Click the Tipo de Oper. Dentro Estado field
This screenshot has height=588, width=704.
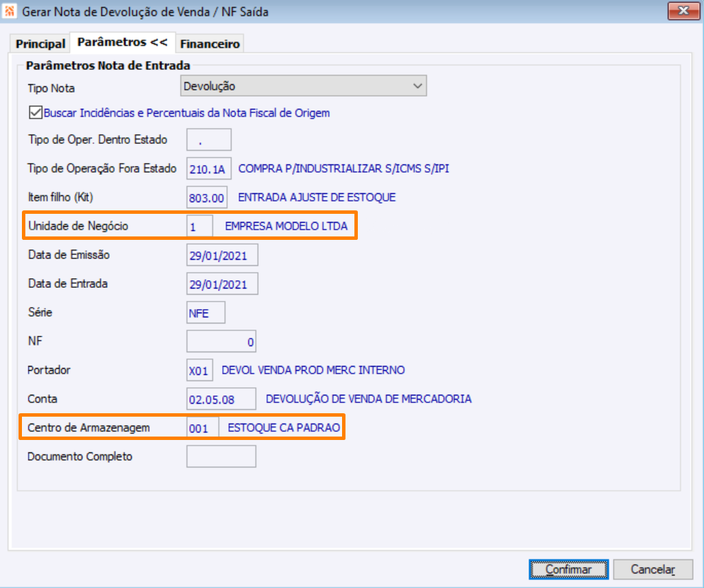(x=209, y=140)
